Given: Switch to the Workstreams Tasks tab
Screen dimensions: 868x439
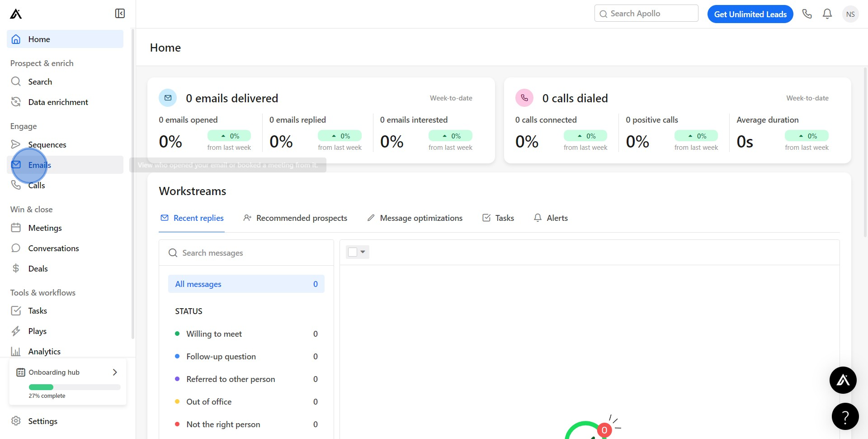Looking at the screenshot, I should [x=498, y=218].
